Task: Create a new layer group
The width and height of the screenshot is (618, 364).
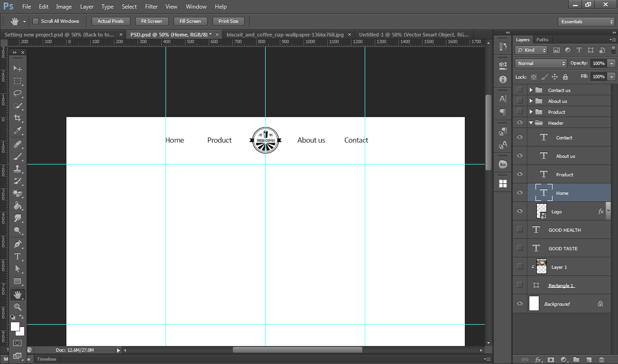Action: point(576,360)
